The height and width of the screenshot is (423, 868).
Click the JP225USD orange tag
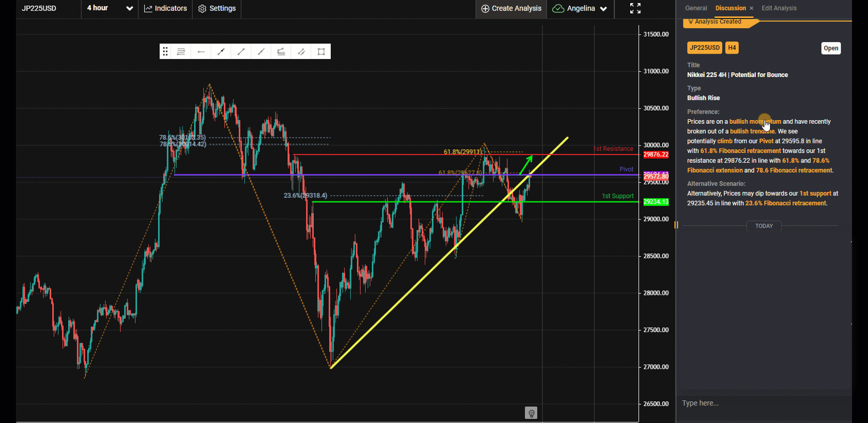(705, 48)
